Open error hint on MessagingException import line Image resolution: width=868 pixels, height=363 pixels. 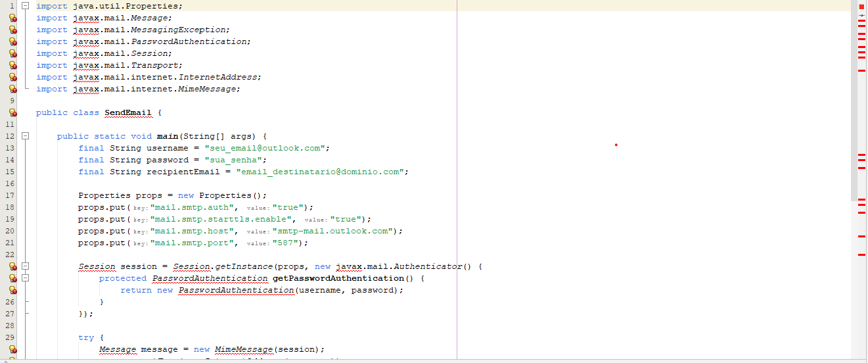coord(12,30)
